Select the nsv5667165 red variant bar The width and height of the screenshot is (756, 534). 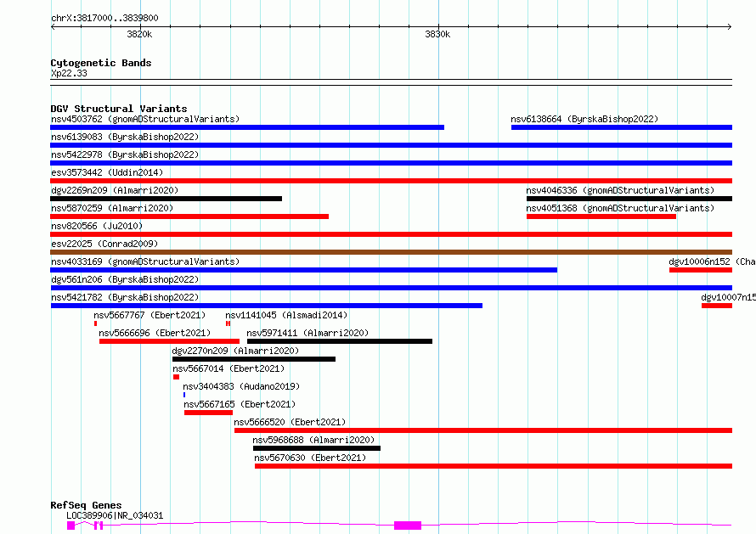(x=208, y=413)
